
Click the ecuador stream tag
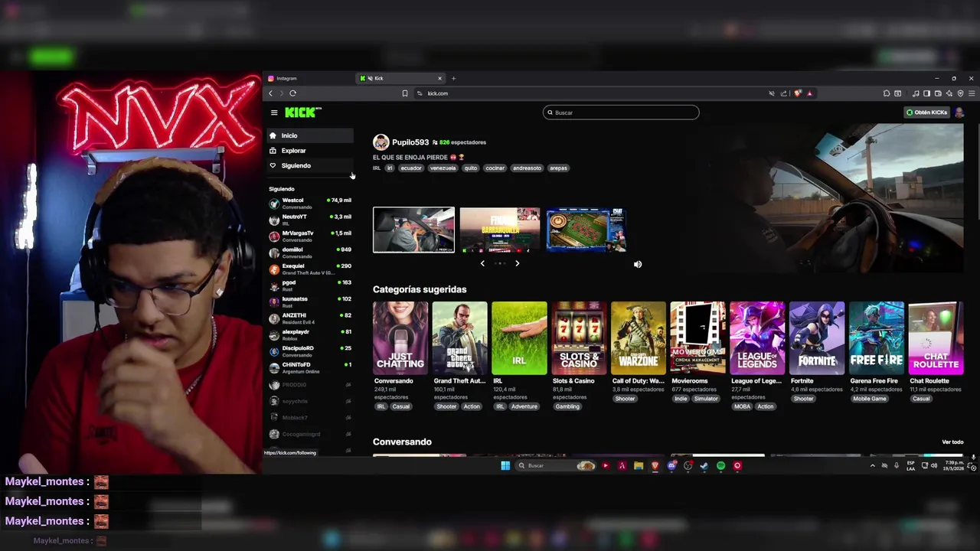(411, 168)
